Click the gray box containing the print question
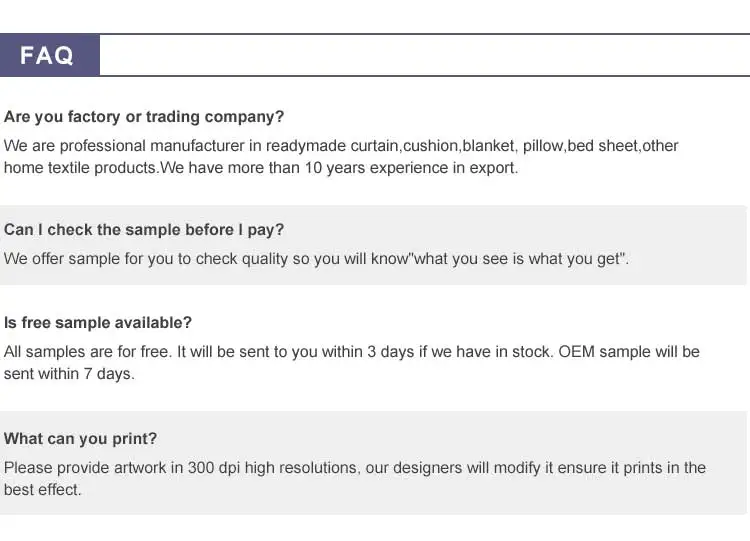The width and height of the screenshot is (750, 541). [373, 463]
